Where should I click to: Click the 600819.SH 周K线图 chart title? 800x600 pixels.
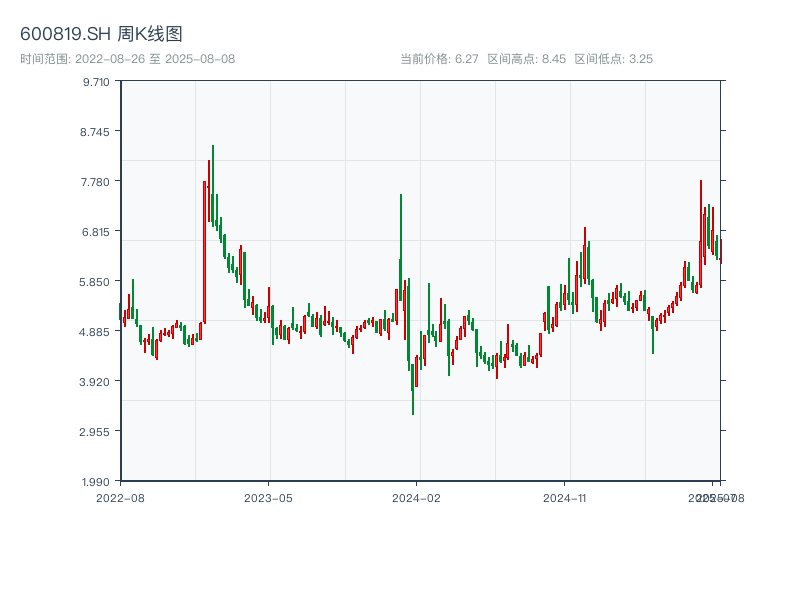coord(101,35)
